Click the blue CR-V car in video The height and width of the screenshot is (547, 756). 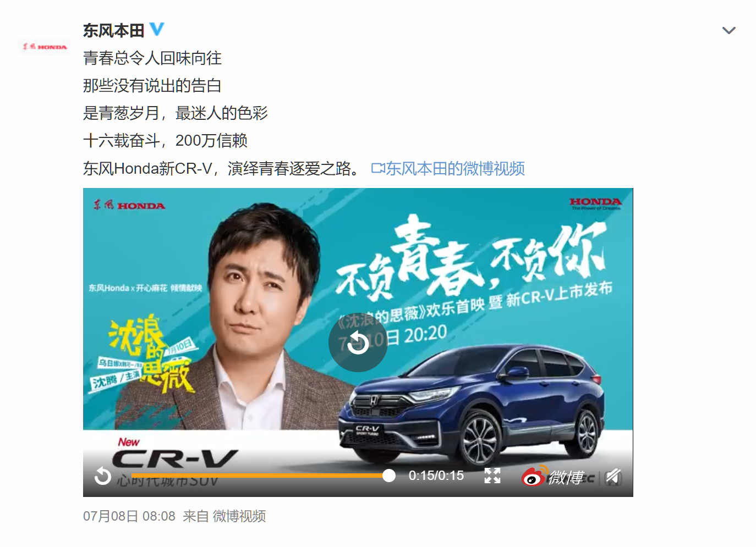tap(472, 404)
